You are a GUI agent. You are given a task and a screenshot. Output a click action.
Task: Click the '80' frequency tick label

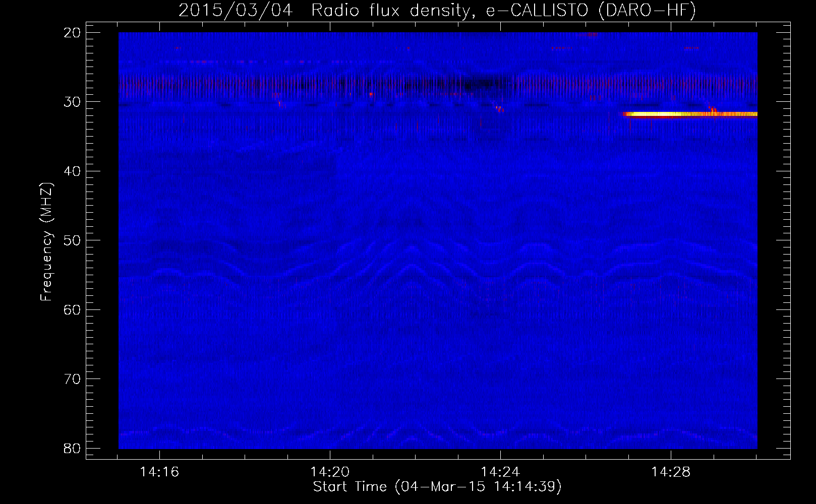(73, 449)
